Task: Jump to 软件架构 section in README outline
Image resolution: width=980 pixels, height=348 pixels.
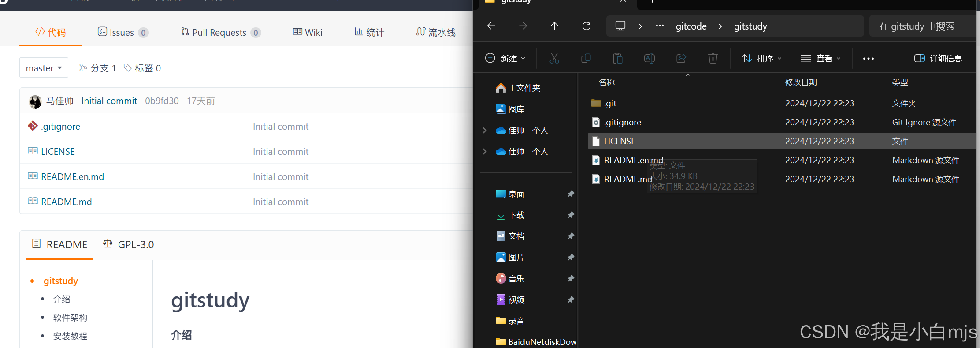Action: pyautogui.click(x=70, y=318)
